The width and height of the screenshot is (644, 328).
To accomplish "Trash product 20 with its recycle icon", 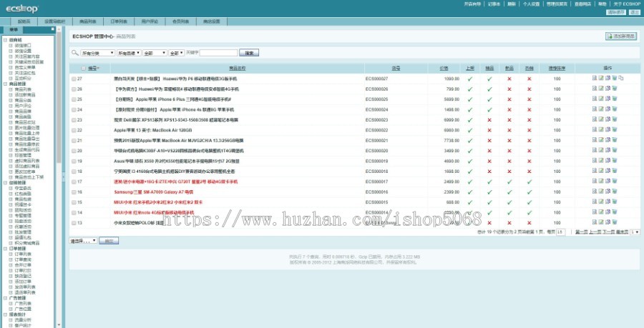I will (x=615, y=150).
